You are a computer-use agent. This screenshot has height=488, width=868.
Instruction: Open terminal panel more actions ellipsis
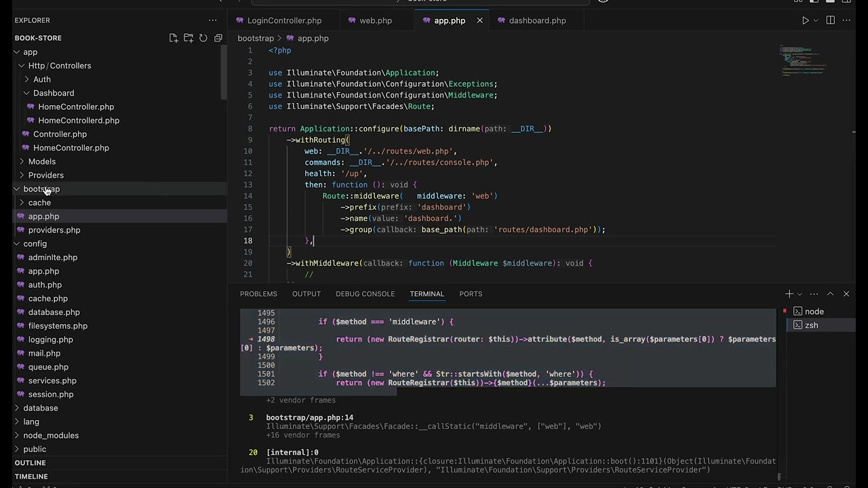pos(814,294)
